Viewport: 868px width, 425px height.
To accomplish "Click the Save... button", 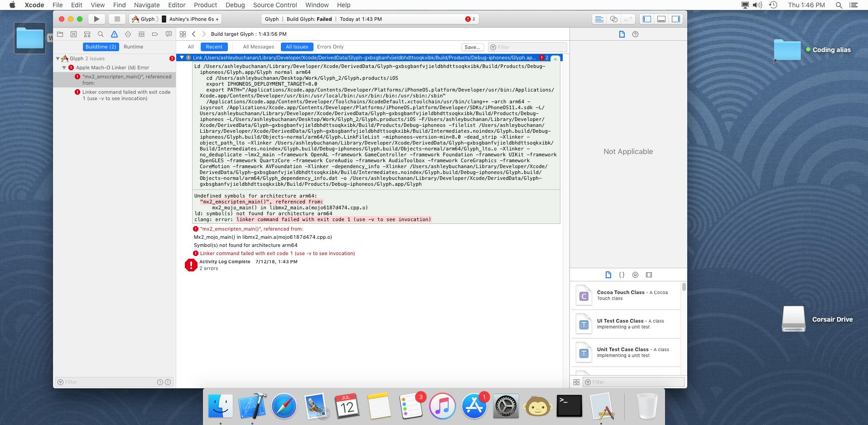I will pos(473,47).
